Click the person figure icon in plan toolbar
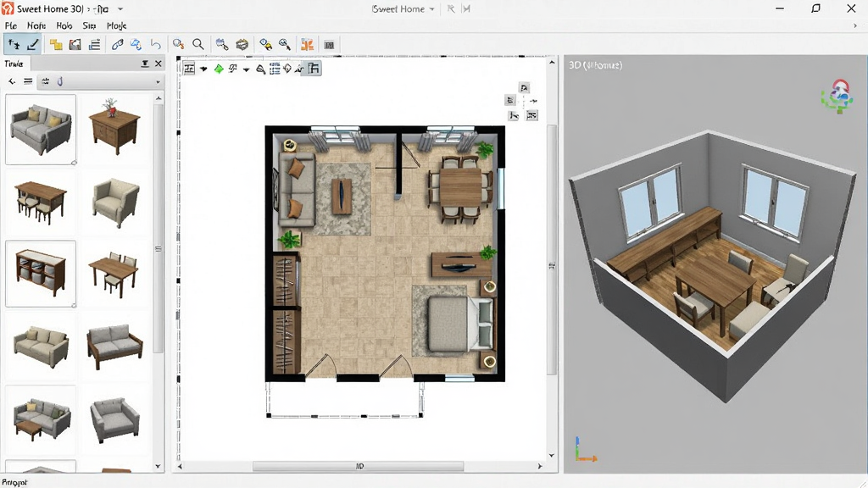Image resolution: width=868 pixels, height=488 pixels. [x=299, y=69]
